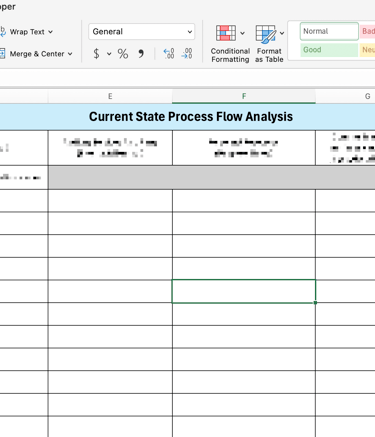
Task: Apply the Good cell style
Action: click(329, 50)
